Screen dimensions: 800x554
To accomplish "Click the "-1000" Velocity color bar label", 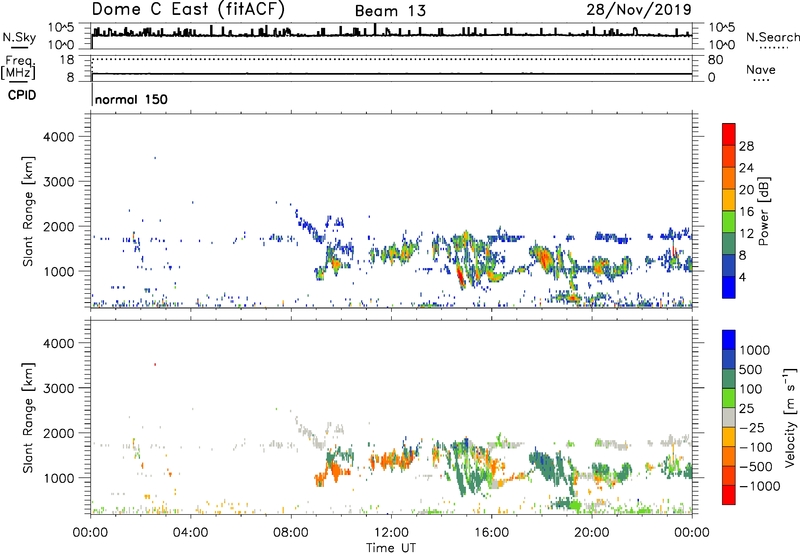I will (x=760, y=486).
